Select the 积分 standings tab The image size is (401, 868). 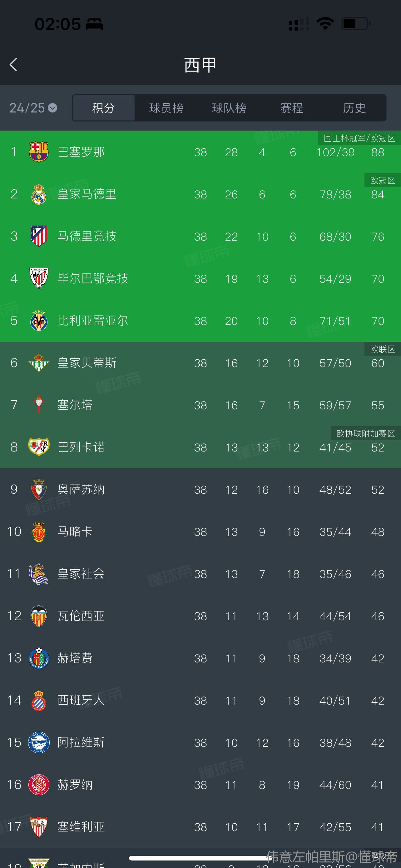[x=103, y=108]
